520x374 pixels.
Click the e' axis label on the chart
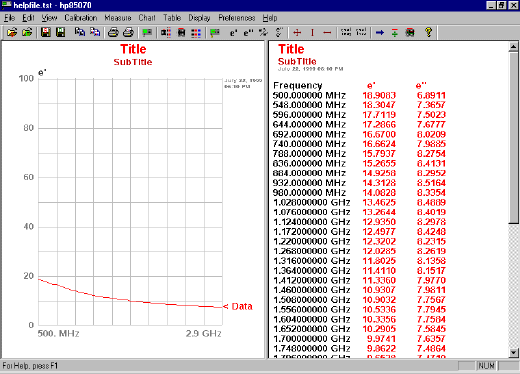pyautogui.click(x=42, y=73)
